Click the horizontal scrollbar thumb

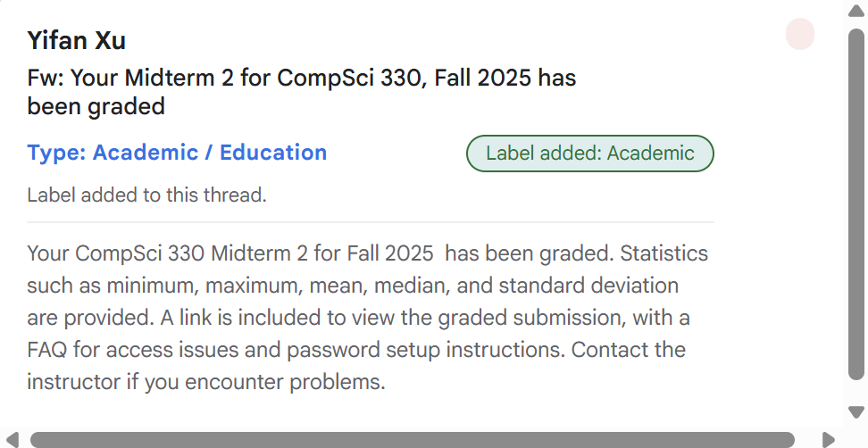(411, 439)
